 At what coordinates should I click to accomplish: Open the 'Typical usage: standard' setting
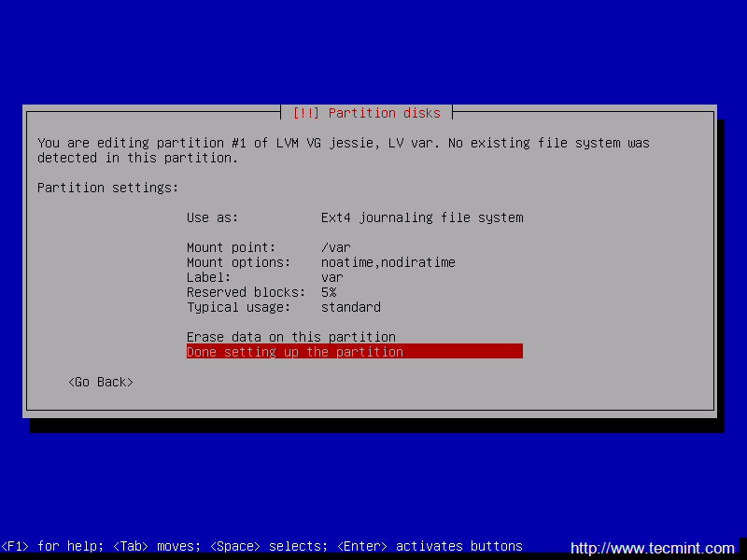[x=355, y=307]
